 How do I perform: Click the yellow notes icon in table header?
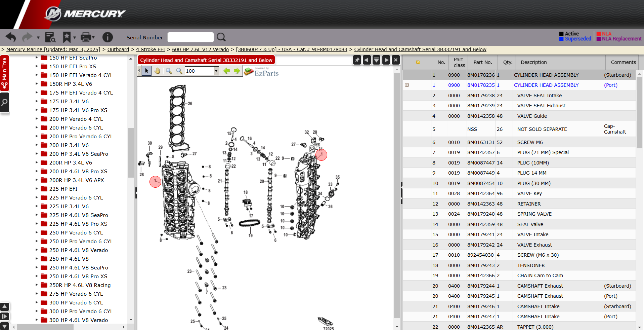click(418, 62)
